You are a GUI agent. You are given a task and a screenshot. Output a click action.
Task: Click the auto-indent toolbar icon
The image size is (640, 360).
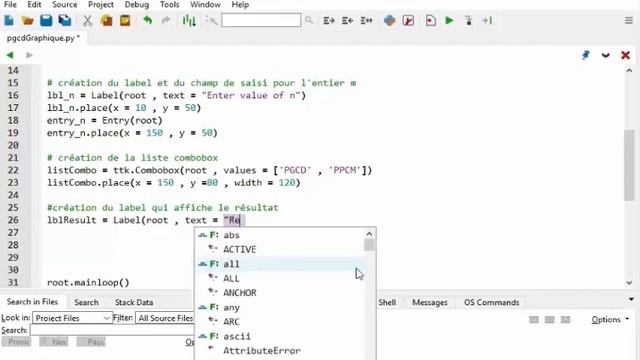point(366,20)
